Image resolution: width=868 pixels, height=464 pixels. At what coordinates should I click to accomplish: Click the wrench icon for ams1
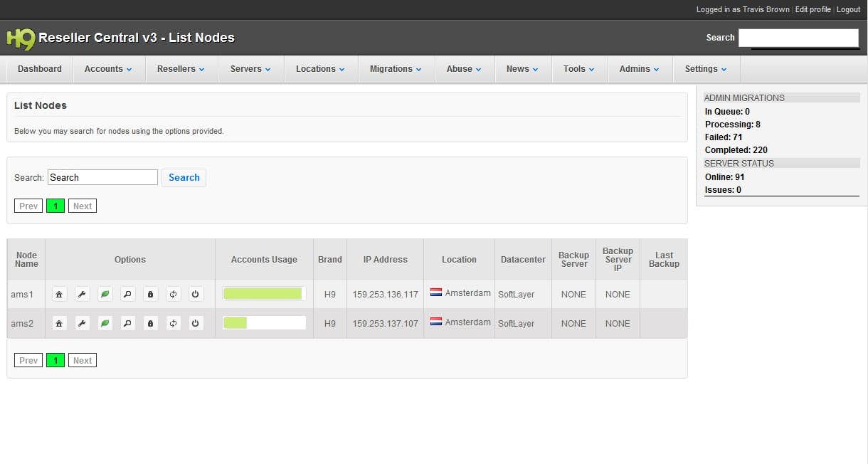point(83,294)
